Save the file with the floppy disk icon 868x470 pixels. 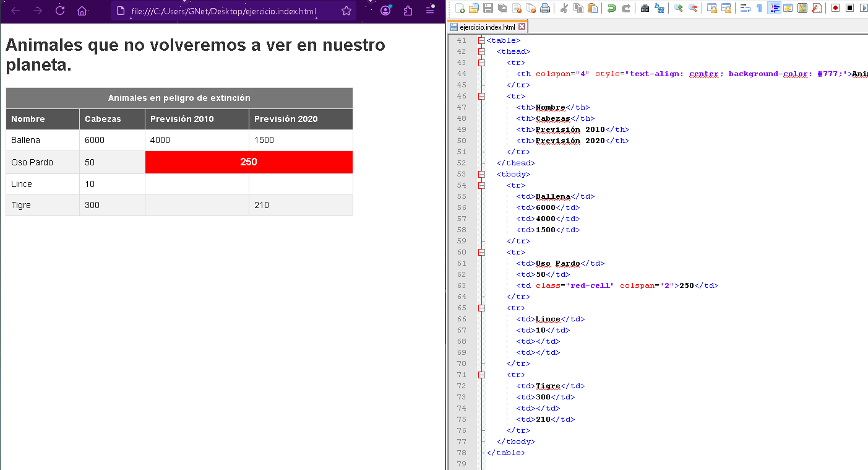[x=488, y=8]
